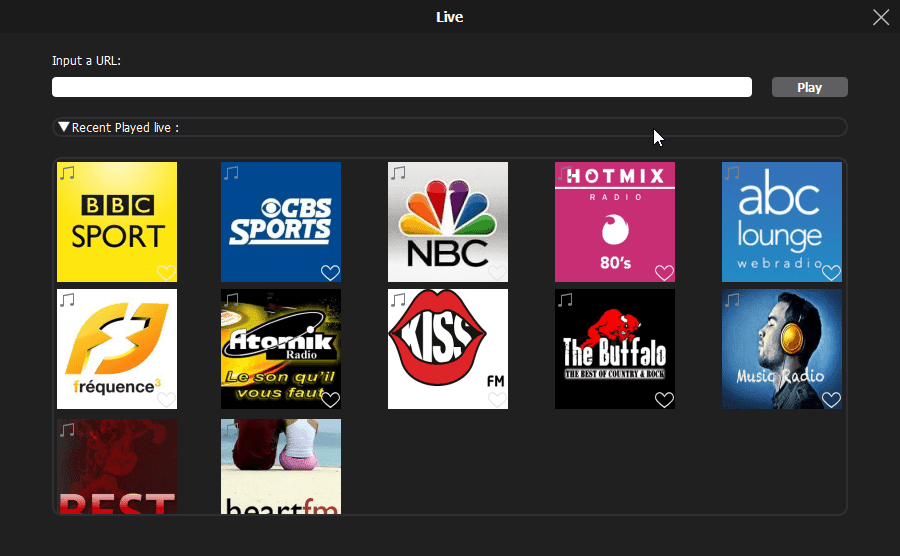Click the music note icon on The Buffalo

coord(566,300)
